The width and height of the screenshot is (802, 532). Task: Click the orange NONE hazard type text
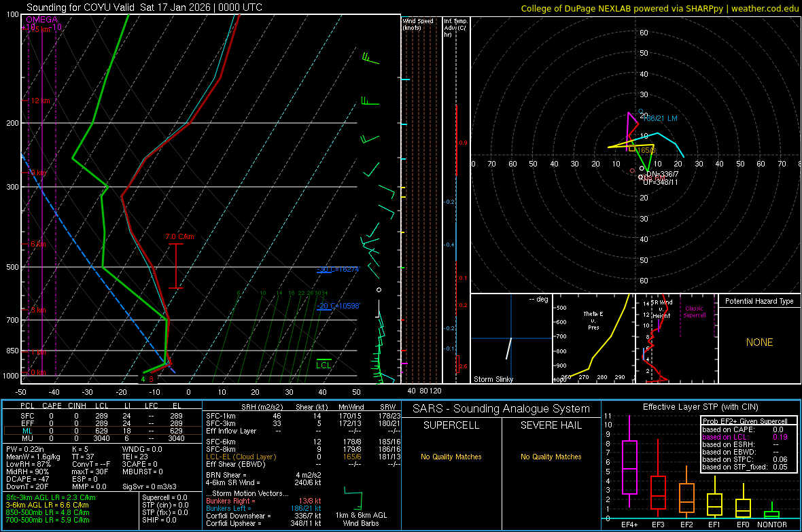pyautogui.click(x=759, y=342)
